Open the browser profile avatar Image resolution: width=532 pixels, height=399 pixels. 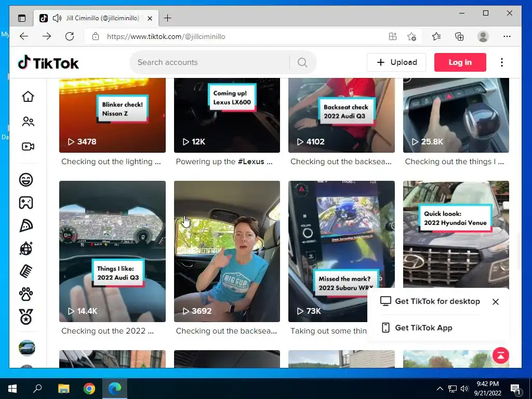click(483, 36)
